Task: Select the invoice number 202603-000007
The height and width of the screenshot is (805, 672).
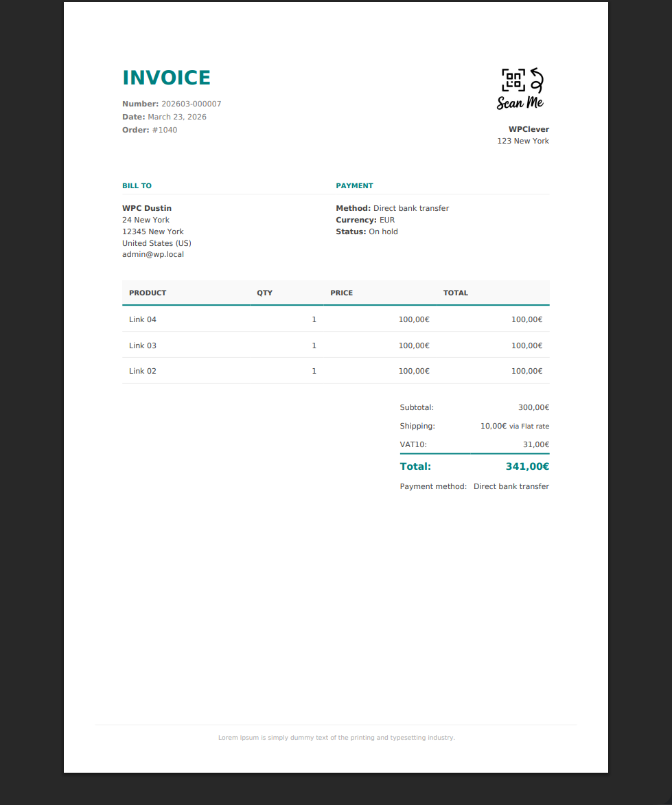Action: tap(191, 104)
